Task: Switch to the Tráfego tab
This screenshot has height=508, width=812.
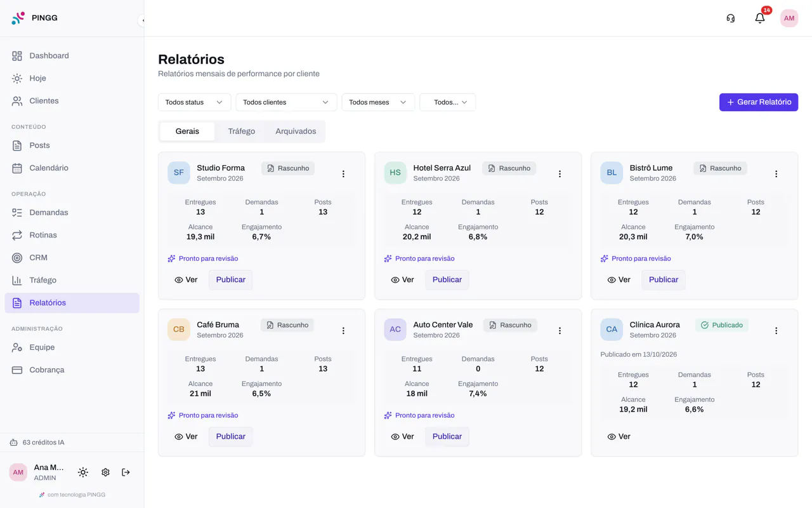Action: (x=242, y=131)
